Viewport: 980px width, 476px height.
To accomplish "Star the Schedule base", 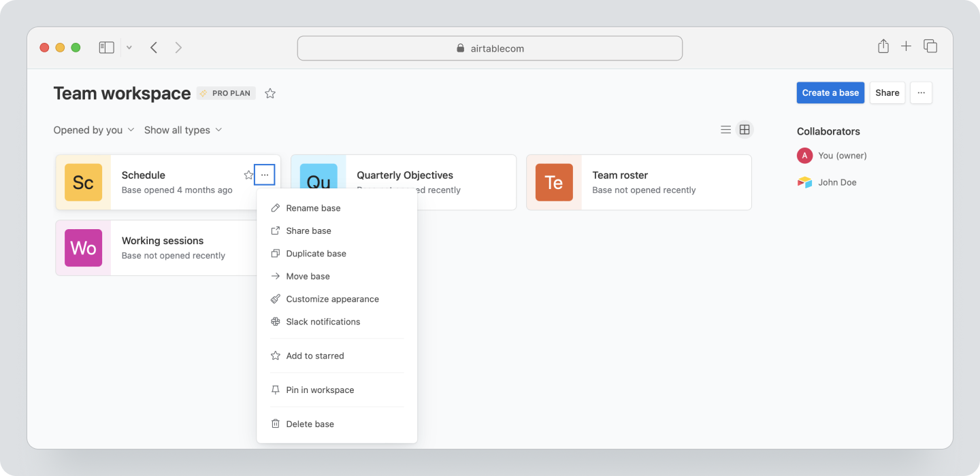I will [x=248, y=175].
